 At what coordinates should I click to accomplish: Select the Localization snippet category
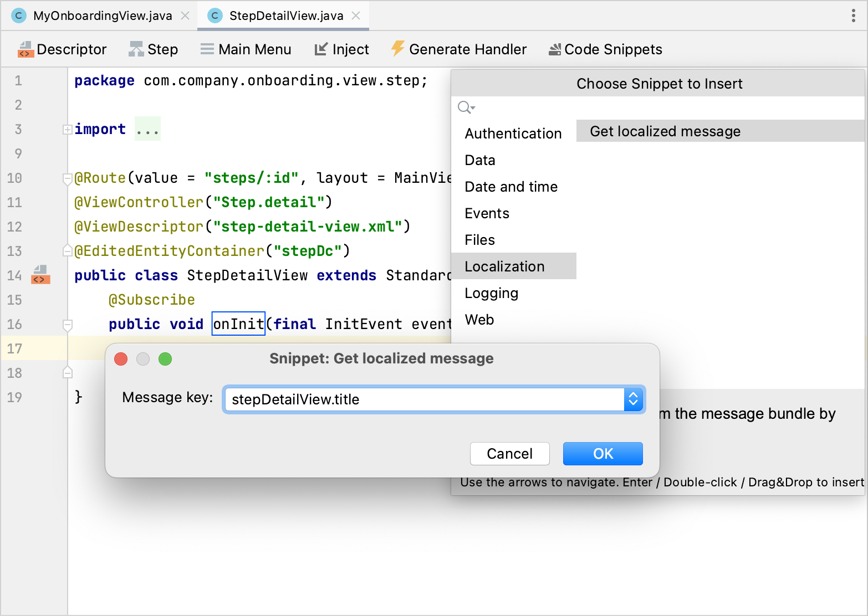pyautogui.click(x=513, y=266)
